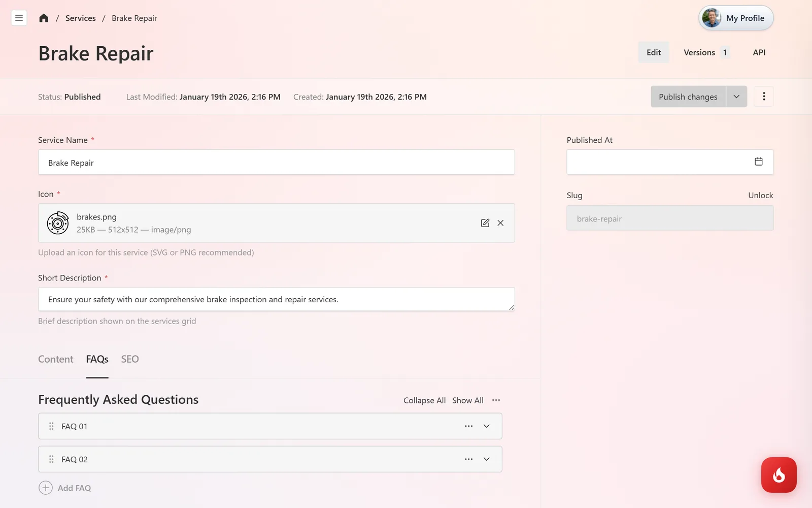Open the hamburger navigation menu
Viewport: 812px width, 508px height.
(19, 18)
